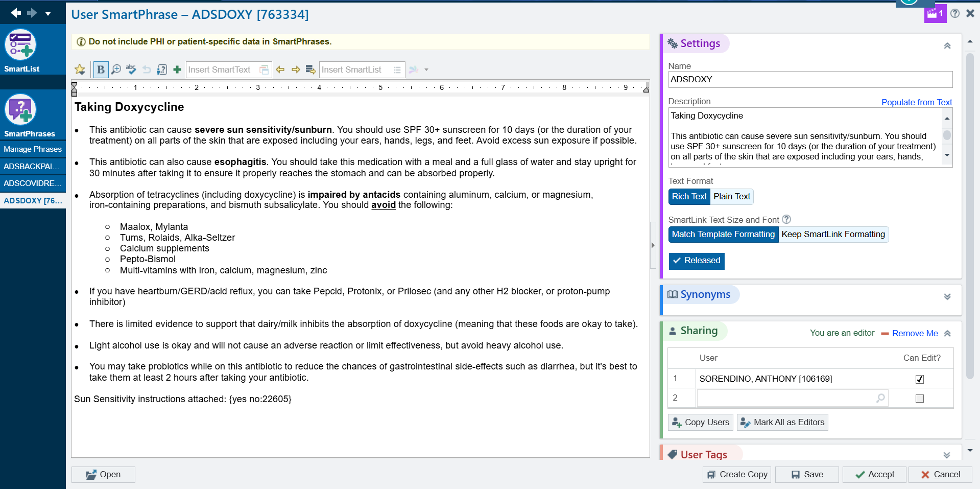Select Match Template Formatting option
Screen dimensions: 980x489
pyautogui.click(x=723, y=234)
